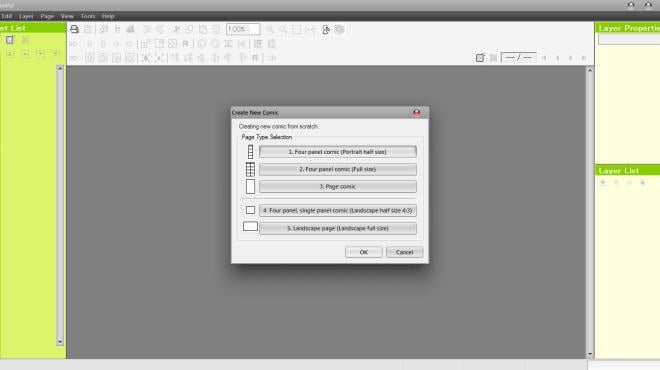Click the zoom out magnifier icon

tap(283, 29)
